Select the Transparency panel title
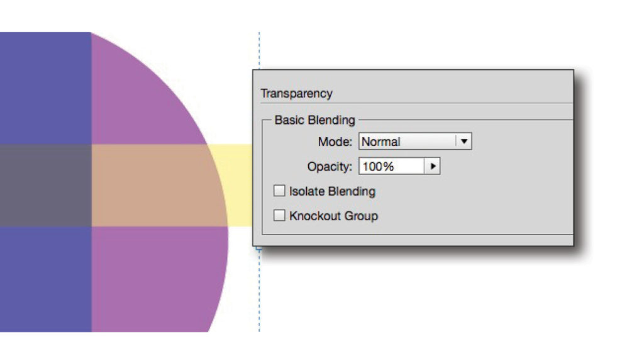Screen dimensions: 644x363 [296, 93]
